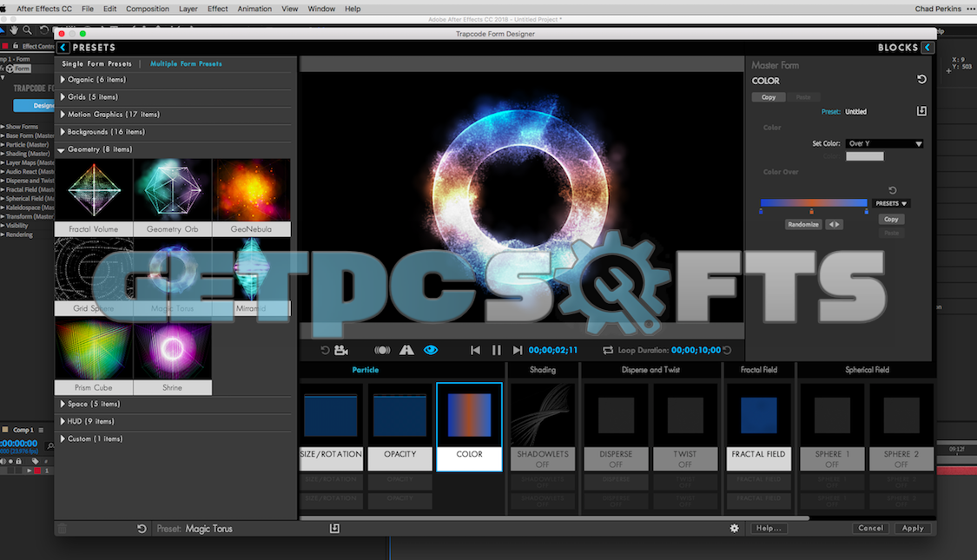
Task: Open the gradient PRESETS dropdown
Action: click(891, 203)
